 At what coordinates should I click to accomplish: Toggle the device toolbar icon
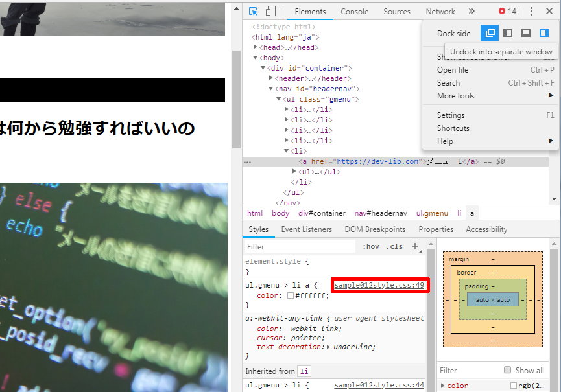click(270, 12)
